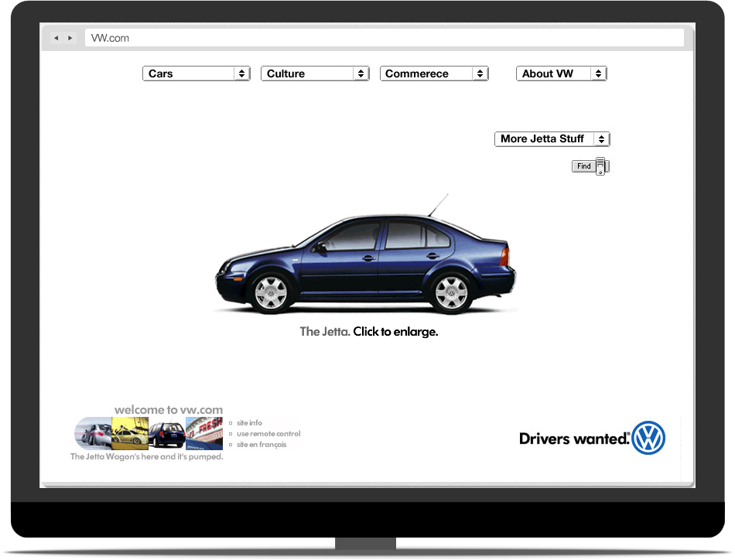
Task: Open the About VW dropdown menu
Action: [562, 73]
